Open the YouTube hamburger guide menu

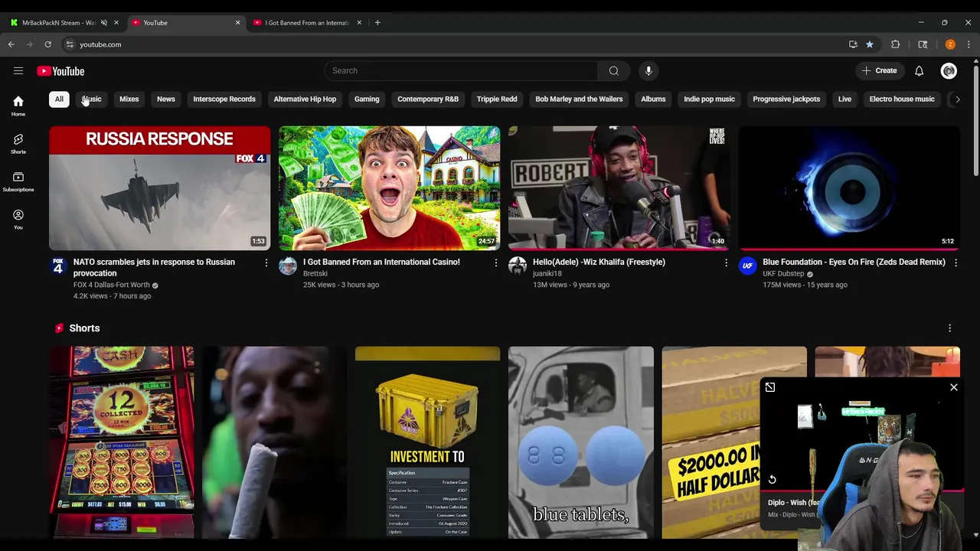18,70
